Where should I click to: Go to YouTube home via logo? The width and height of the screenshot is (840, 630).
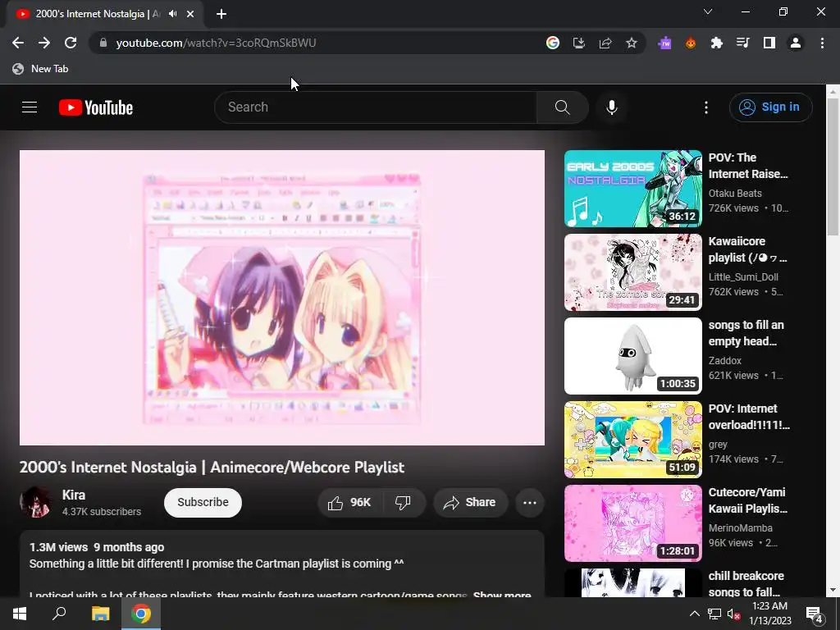click(x=96, y=107)
